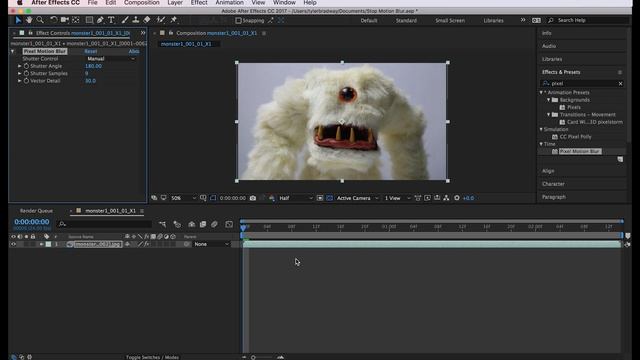The width and height of the screenshot is (640, 360).
Task: Open the Parent None dropdown
Action: (x=211, y=244)
